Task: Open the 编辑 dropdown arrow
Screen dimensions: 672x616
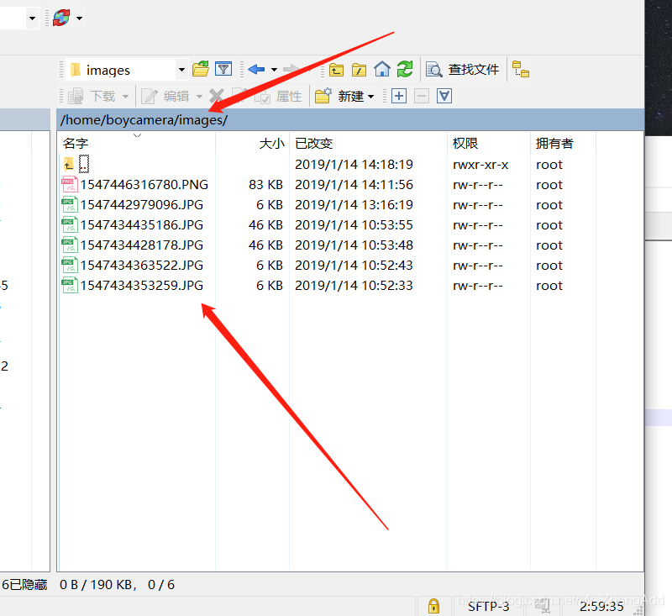Action: click(x=199, y=97)
